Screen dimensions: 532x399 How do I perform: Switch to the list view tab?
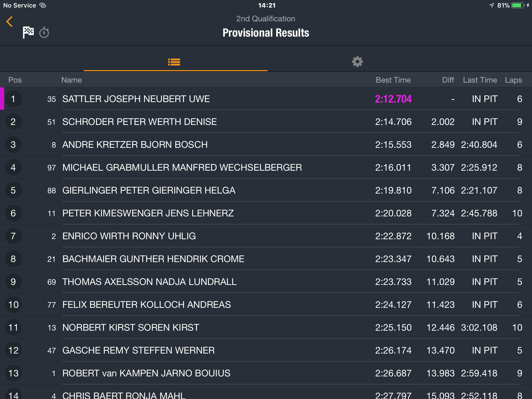tap(174, 62)
